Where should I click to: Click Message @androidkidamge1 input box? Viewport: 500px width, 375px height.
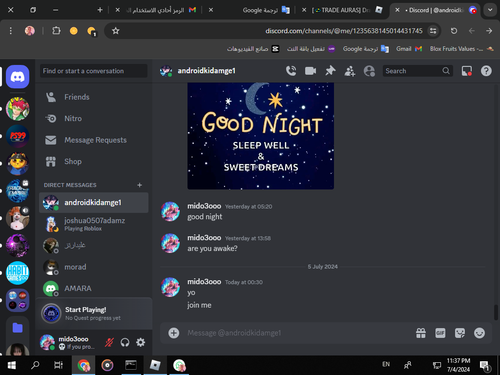pos(297,333)
